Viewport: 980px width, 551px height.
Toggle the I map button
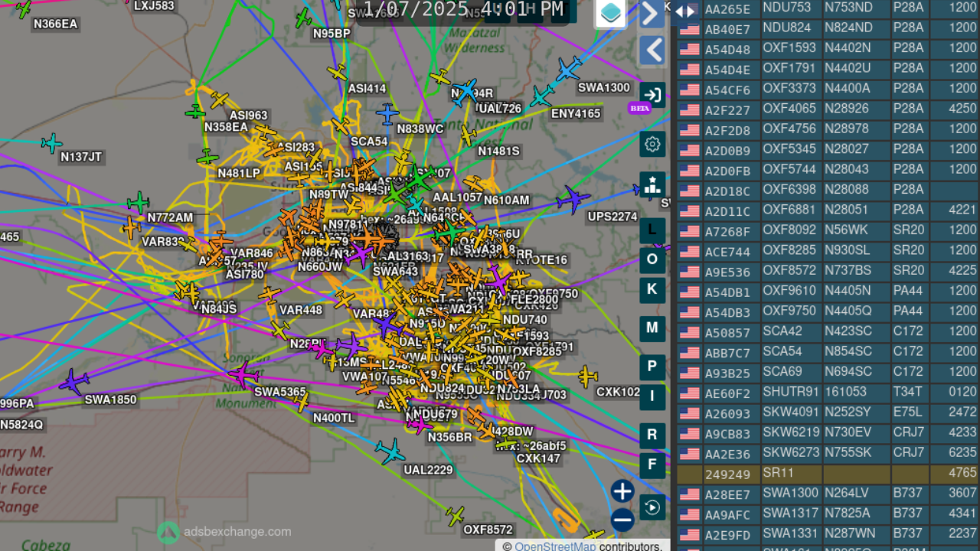pyautogui.click(x=652, y=396)
